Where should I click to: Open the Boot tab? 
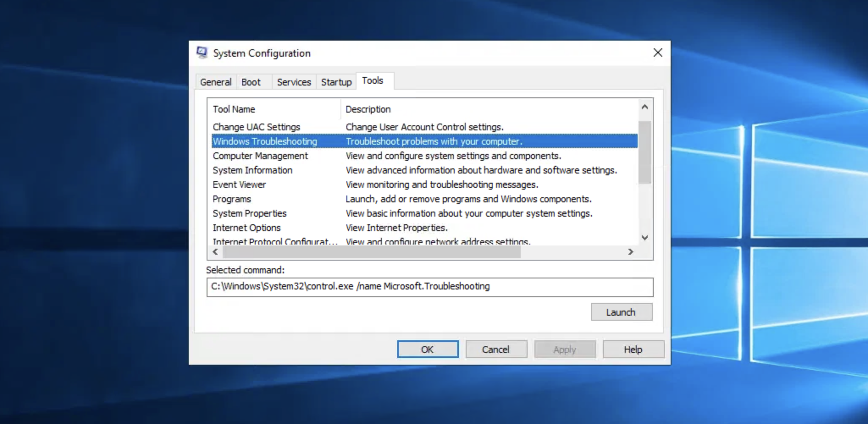[x=251, y=82]
